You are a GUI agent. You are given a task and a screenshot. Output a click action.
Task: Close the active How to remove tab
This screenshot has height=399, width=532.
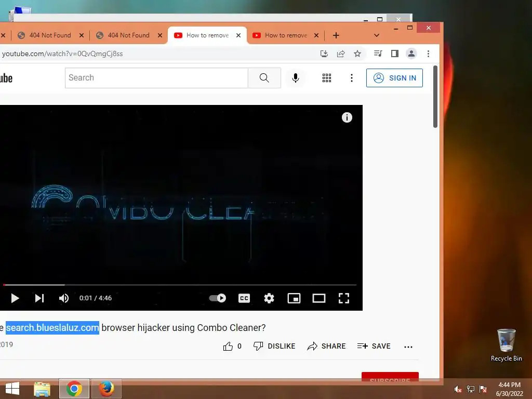point(238,35)
